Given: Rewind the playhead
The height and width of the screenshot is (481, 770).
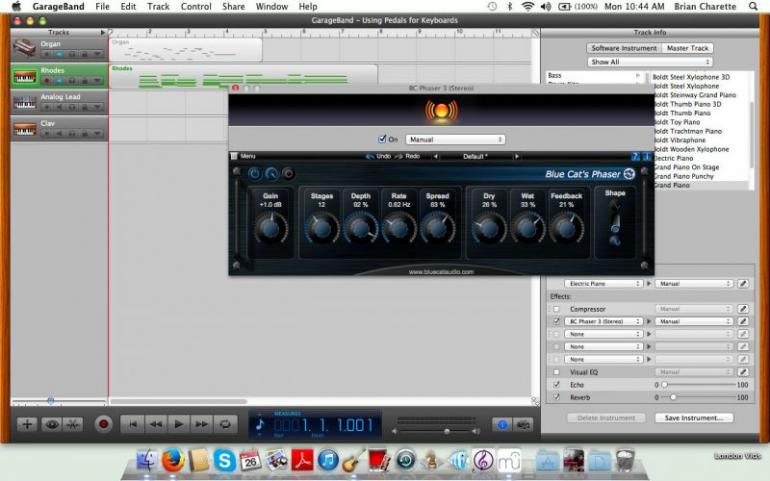Looking at the screenshot, I should (156, 424).
